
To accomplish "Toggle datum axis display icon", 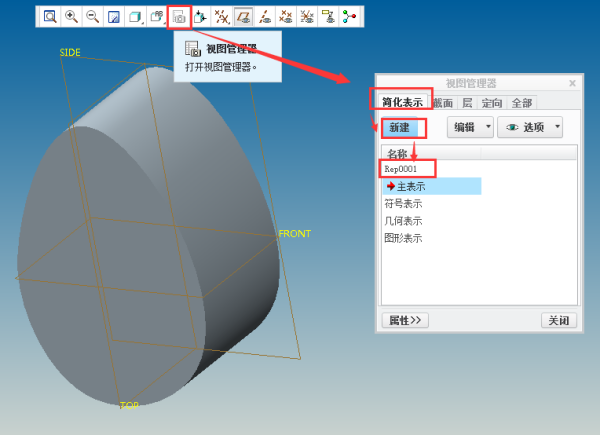I will pos(265,16).
